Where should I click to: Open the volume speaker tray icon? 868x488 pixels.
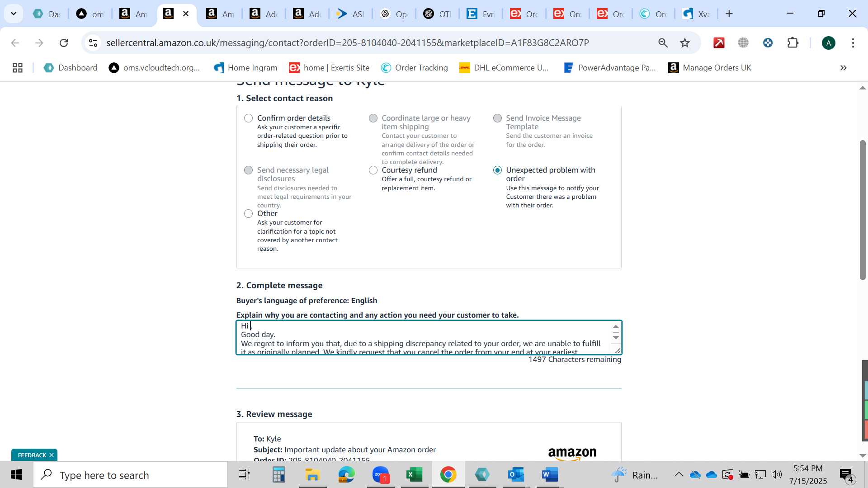(777, 474)
